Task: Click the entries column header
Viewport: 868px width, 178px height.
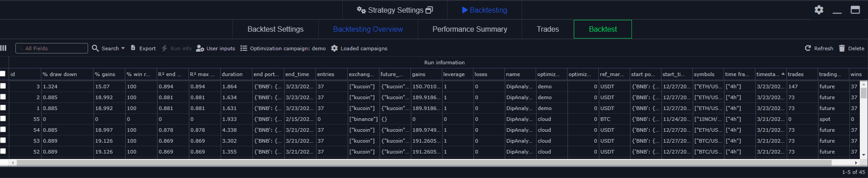Action: click(331, 74)
